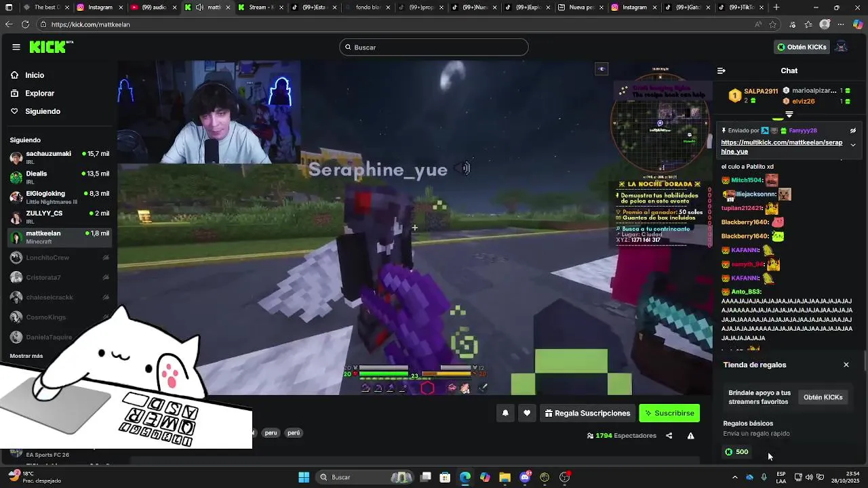Screen dimensions: 868x488
Task: Click 1794 Espectadores viewer count
Action: [622, 436]
